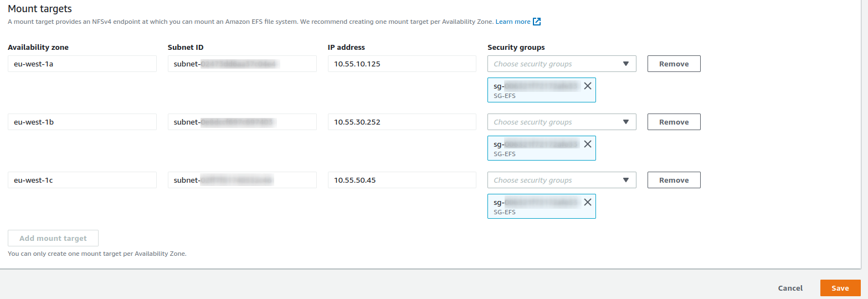The width and height of the screenshot is (868, 299).
Task: Remove the eu-west-1c mount target
Action: (x=674, y=180)
